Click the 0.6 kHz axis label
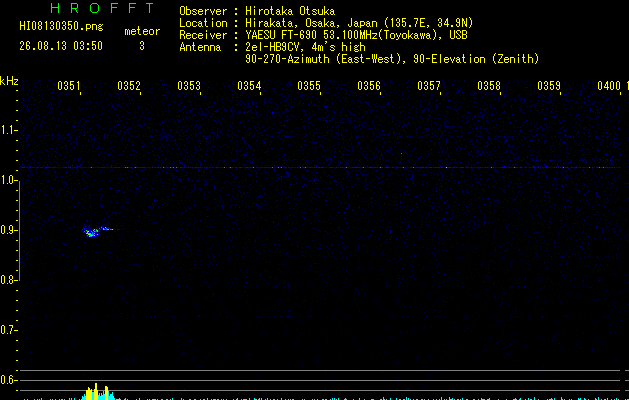This screenshot has width=629, height=400. pyautogui.click(x=8, y=380)
